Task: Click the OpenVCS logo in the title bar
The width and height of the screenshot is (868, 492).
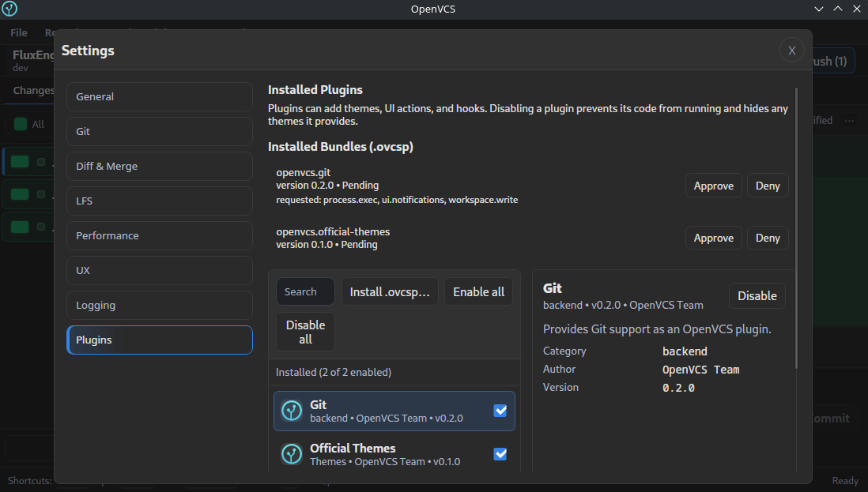Action: coord(9,9)
